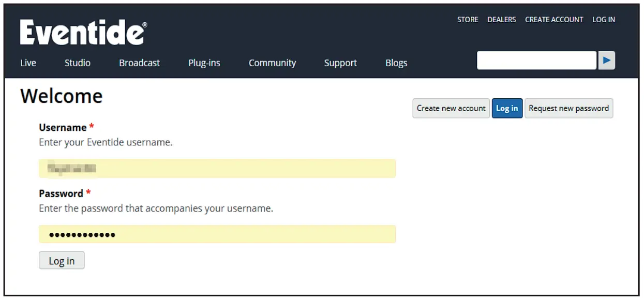Navigate to Support
Screen dimensions: 644x300
point(340,63)
